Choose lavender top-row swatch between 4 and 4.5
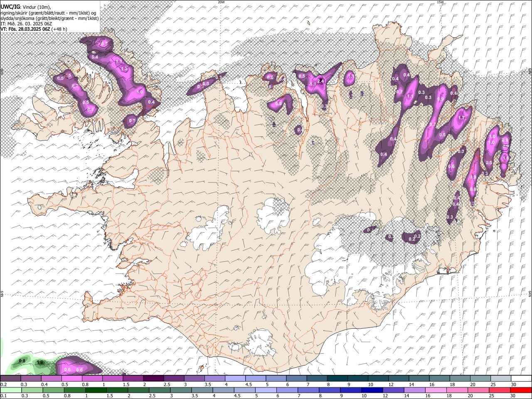Image resolution: width=532 pixels, height=399 pixels. (235, 379)
